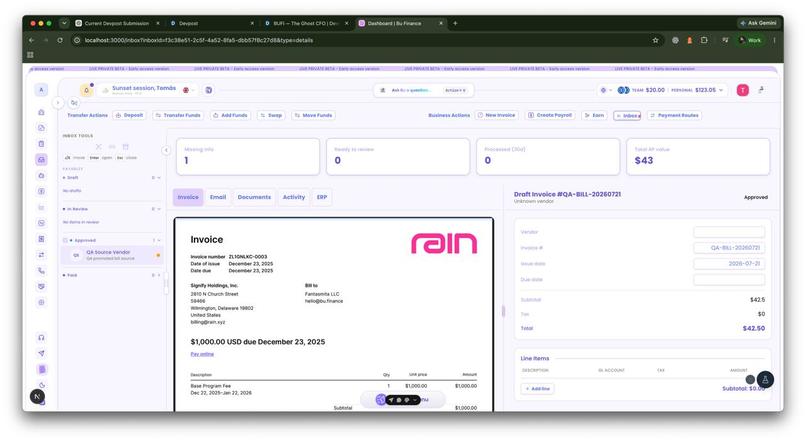Collapse the inbox list panel chevron
Viewport: 806px width, 441px height.
[x=166, y=150]
